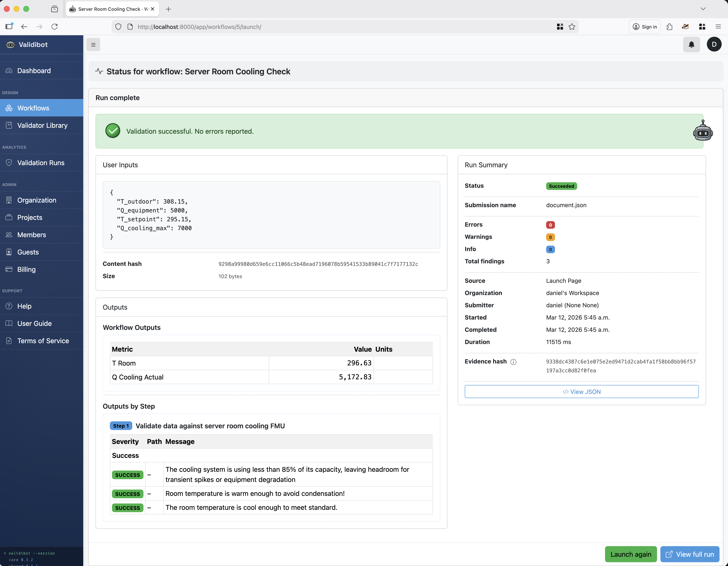
Task: Open the Billing section
Action: [26, 269]
